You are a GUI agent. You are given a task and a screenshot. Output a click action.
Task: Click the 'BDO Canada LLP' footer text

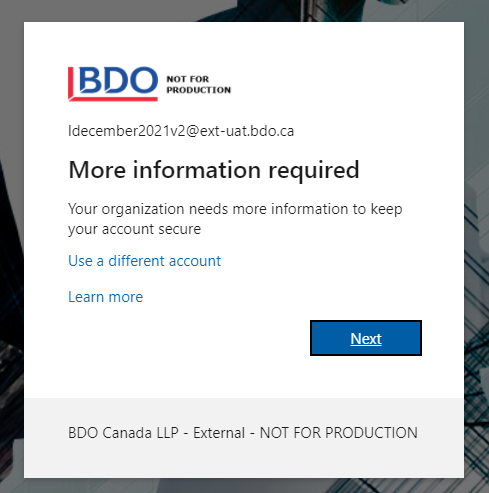tap(123, 433)
